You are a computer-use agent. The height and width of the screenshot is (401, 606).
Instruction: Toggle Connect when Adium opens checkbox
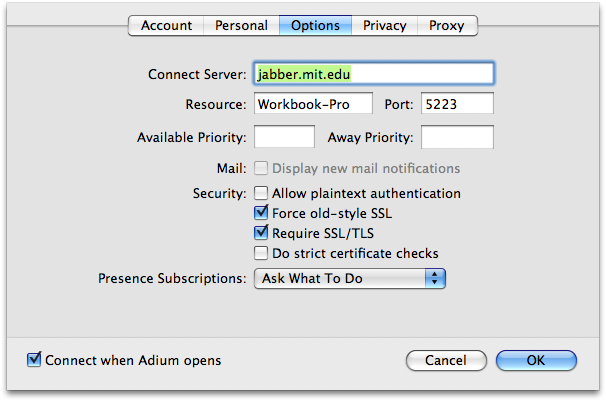(x=34, y=360)
